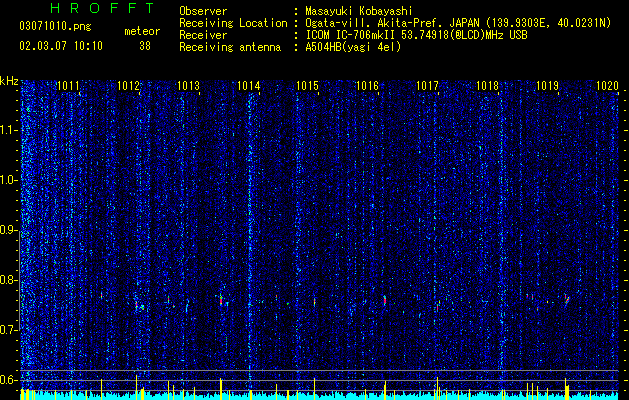Image resolution: width=629 pixels, height=400 pixels.
Task: Click the 1011 time marker
Action: point(68,85)
